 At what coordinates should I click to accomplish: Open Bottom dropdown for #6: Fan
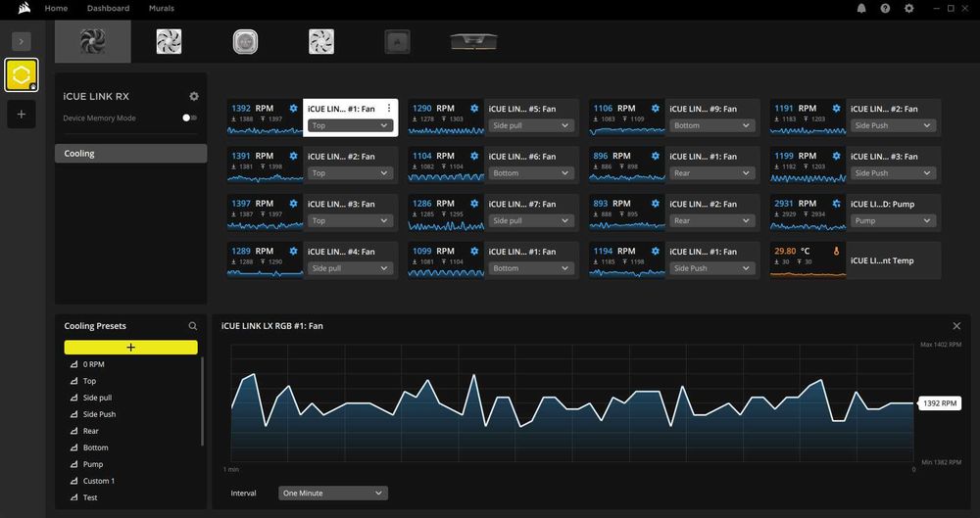(531, 173)
